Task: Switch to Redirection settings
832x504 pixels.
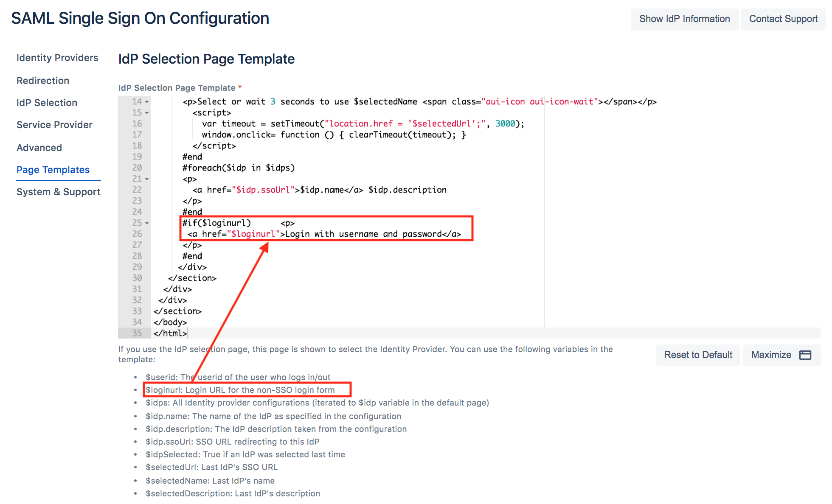Action: coord(43,81)
